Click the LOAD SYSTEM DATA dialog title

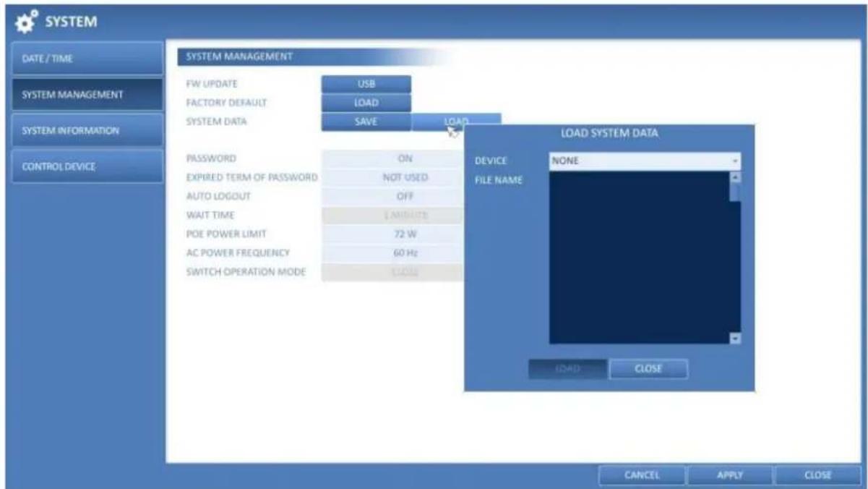609,133
